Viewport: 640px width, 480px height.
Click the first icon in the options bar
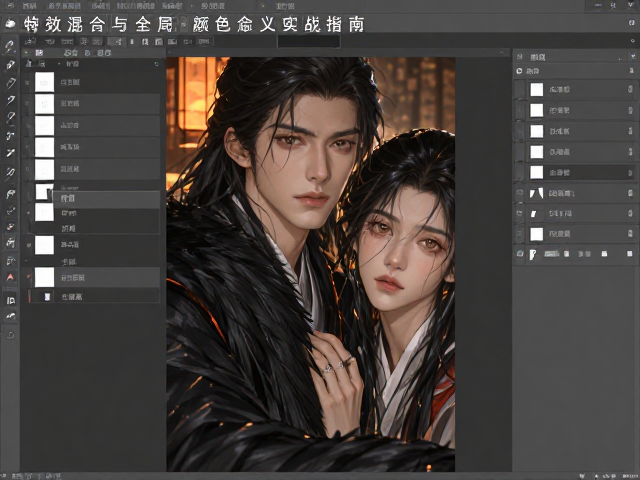pyautogui.click(x=30, y=41)
